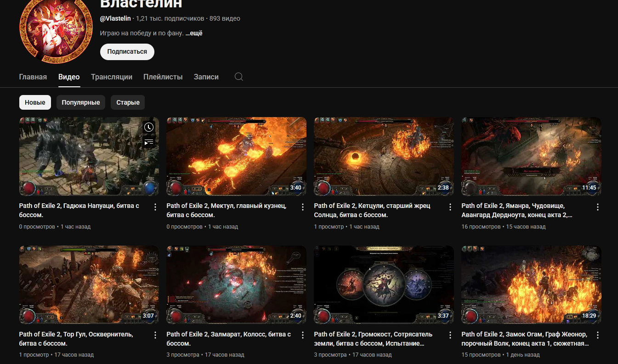
Task: Click '15 просмотров • 1 день назад' text
Action: 501,355
